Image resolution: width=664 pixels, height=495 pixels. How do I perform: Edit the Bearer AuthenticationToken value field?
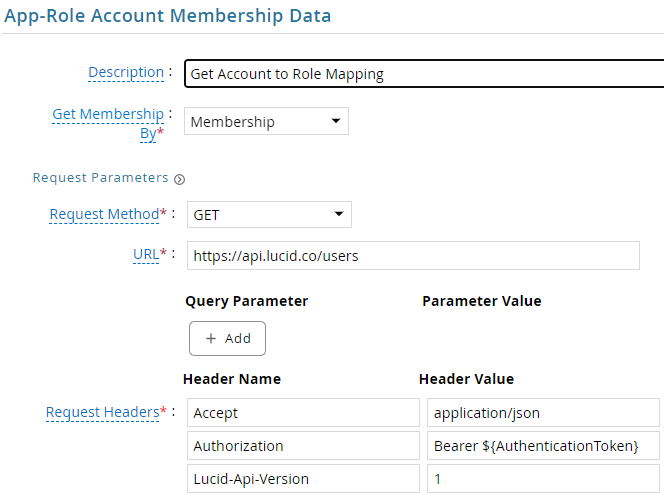[543, 445]
